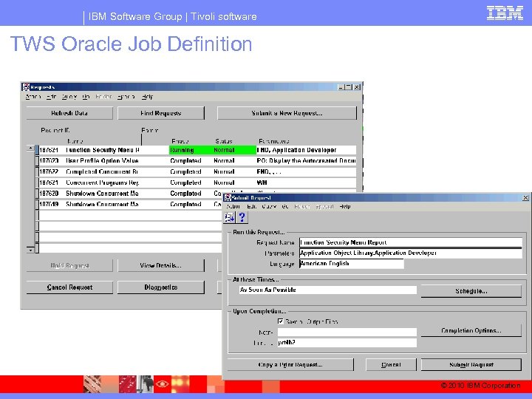This screenshot has height=399, width=532.
Task: Minimize the Requests window
Action: pyautogui.click(x=341, y=87)
